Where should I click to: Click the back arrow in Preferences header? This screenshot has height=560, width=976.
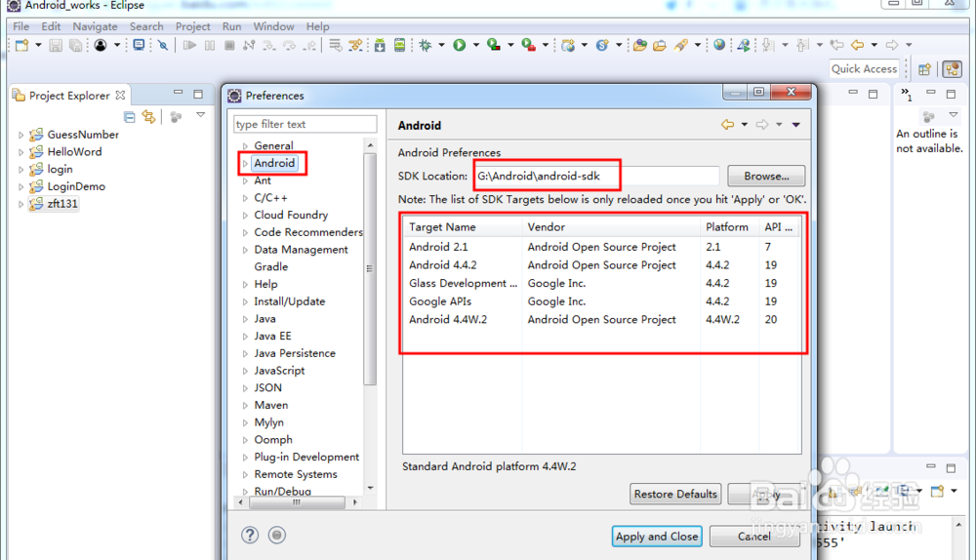pos(727,125)
